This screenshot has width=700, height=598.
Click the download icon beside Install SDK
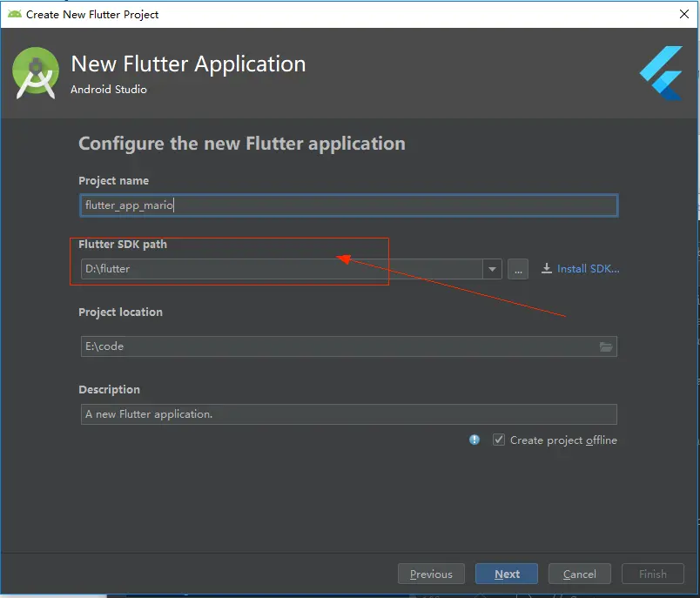point(547,268)
